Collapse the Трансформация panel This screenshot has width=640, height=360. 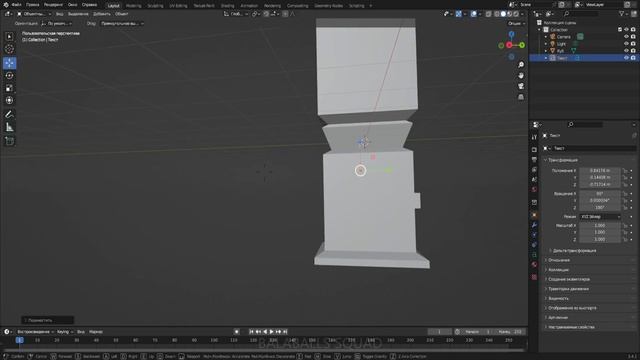pyautogui.click(x=562, y=160)
